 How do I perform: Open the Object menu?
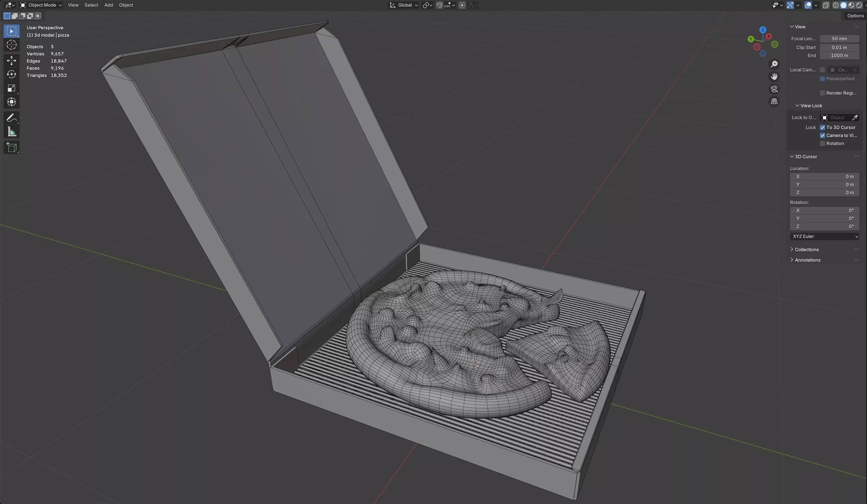pyautogui.click(x=126, y=5)
